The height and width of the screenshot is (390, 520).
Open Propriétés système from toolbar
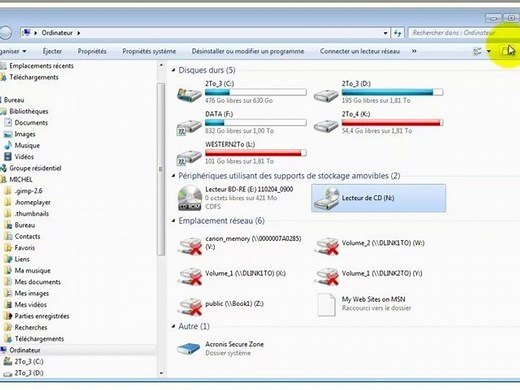pyautogui.click(x=149, y=51)
